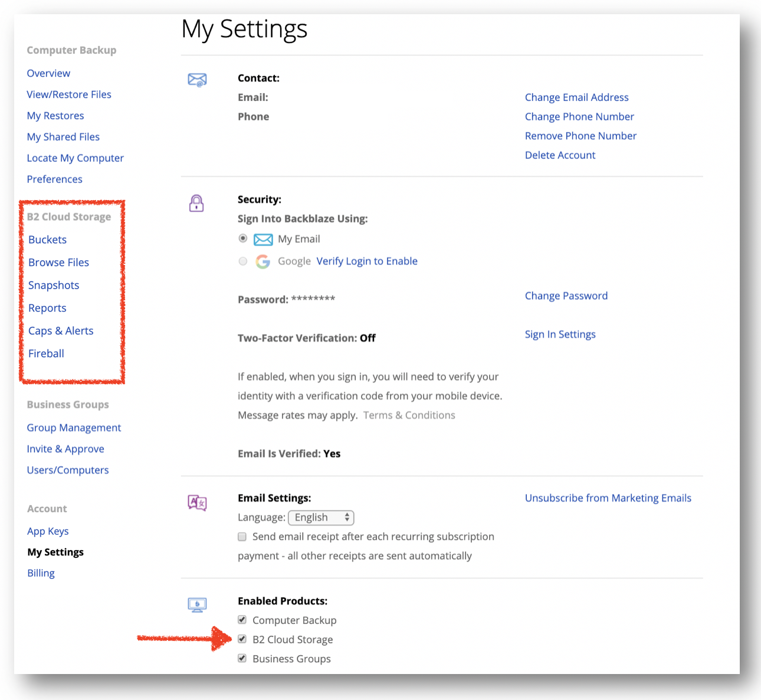Open My Shared Files

pos(63,137)
